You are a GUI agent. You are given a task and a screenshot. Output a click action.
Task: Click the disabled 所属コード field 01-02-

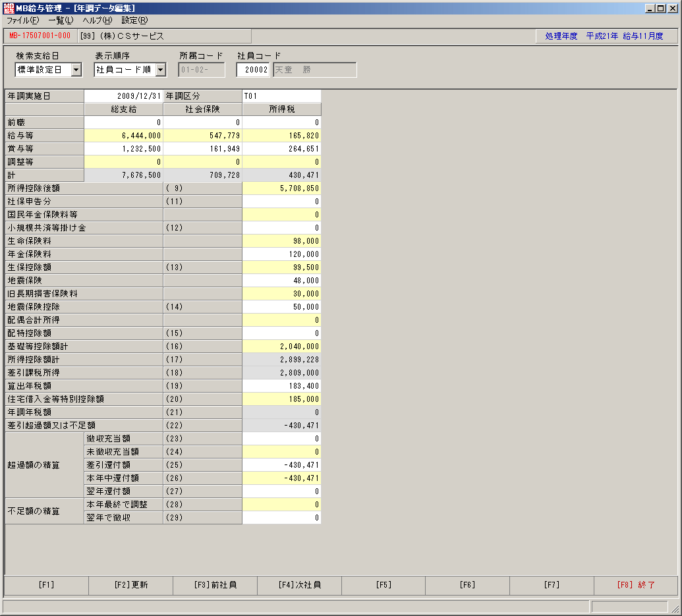pyautogui.click(x=202, y=70)
